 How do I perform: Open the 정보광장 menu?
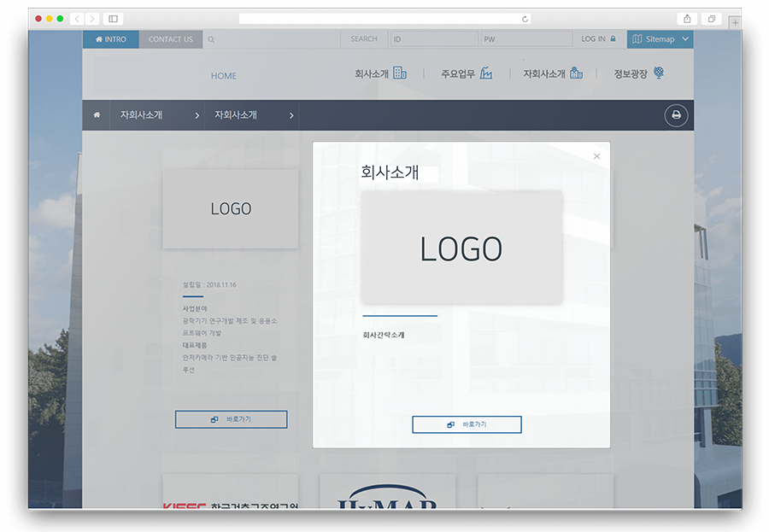pyautogui.click(x=631, y=74)
